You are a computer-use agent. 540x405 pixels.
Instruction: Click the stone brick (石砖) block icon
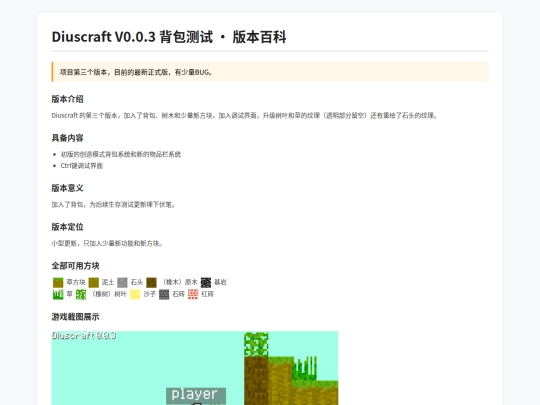164,294
